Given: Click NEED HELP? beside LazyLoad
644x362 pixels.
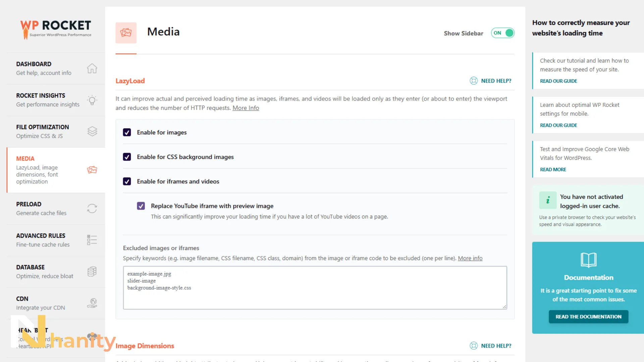Looking at the screenshot, I should coord(491,81).
